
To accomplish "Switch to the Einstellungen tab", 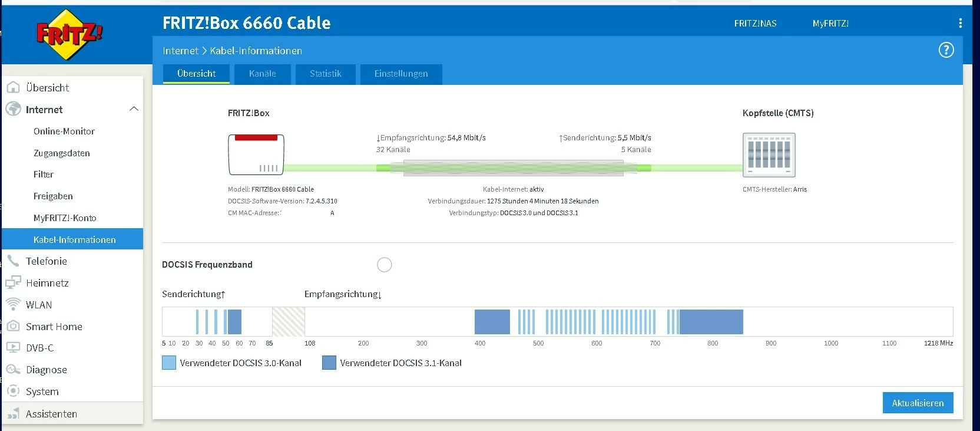I will (x=401, y=74).
